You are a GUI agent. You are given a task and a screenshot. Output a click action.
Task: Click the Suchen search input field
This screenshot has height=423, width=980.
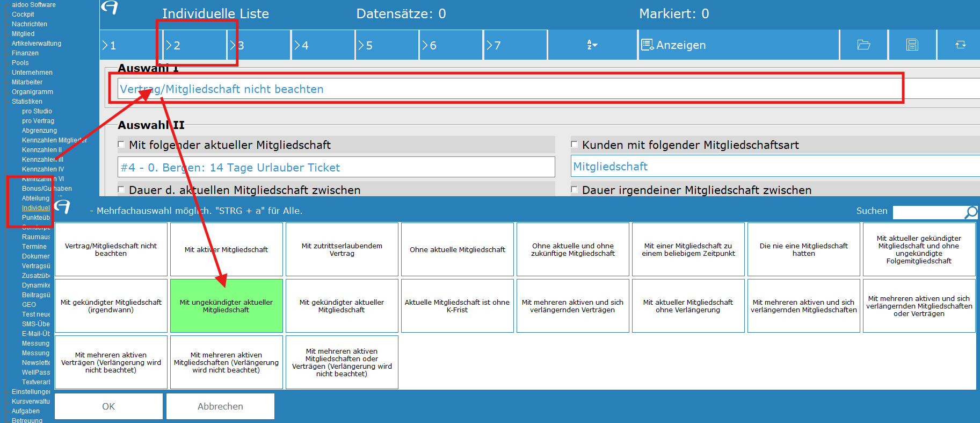click(928, 212)
